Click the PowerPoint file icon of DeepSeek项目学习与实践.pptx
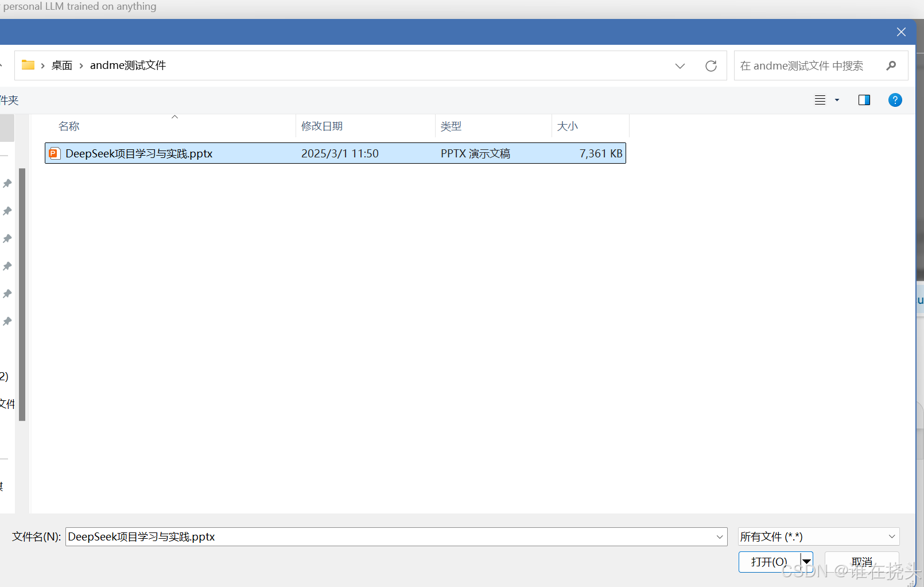This screenshot has width=924, height=587. click(x=55, y=153)
